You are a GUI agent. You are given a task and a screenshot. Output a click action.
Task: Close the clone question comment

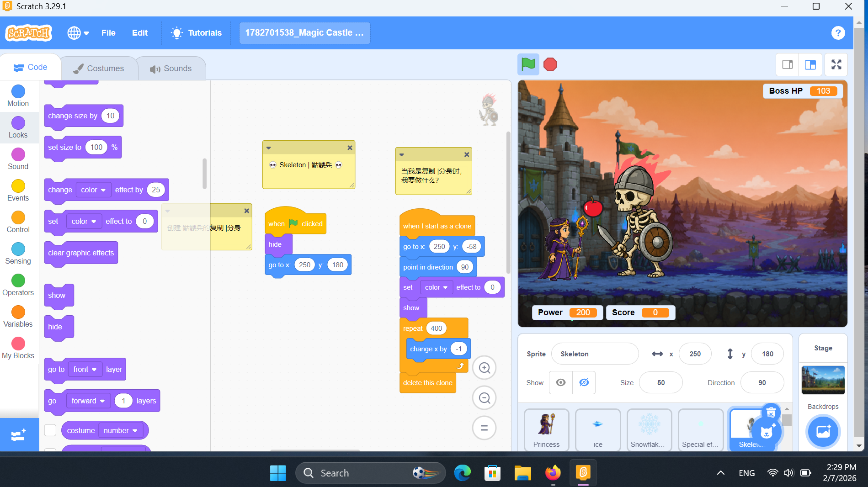467,154
